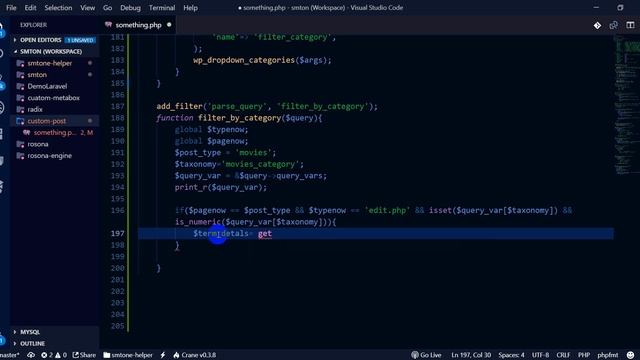Click the 1 UNSAVED badge

point(80,40)
